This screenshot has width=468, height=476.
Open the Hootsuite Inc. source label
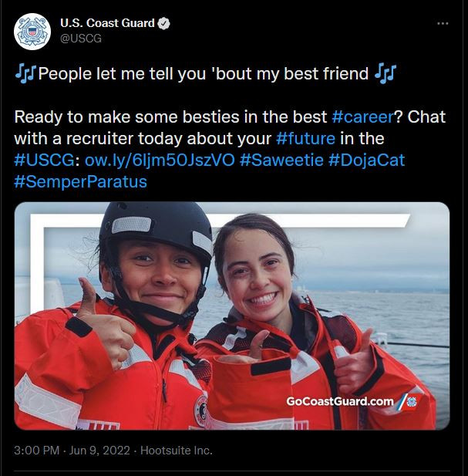coord(177,450)
